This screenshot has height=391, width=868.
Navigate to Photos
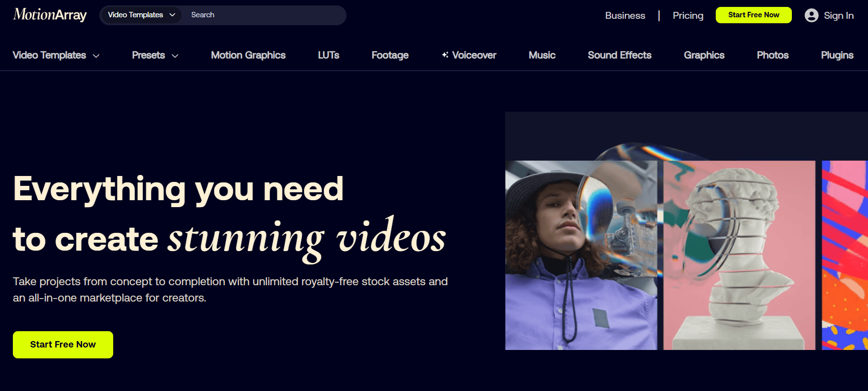[x=772, y=55]
